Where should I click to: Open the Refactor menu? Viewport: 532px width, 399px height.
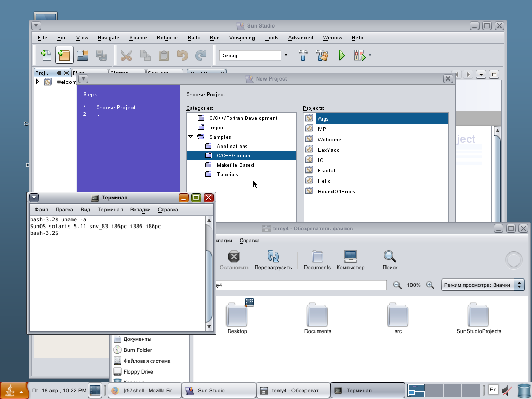167,37
